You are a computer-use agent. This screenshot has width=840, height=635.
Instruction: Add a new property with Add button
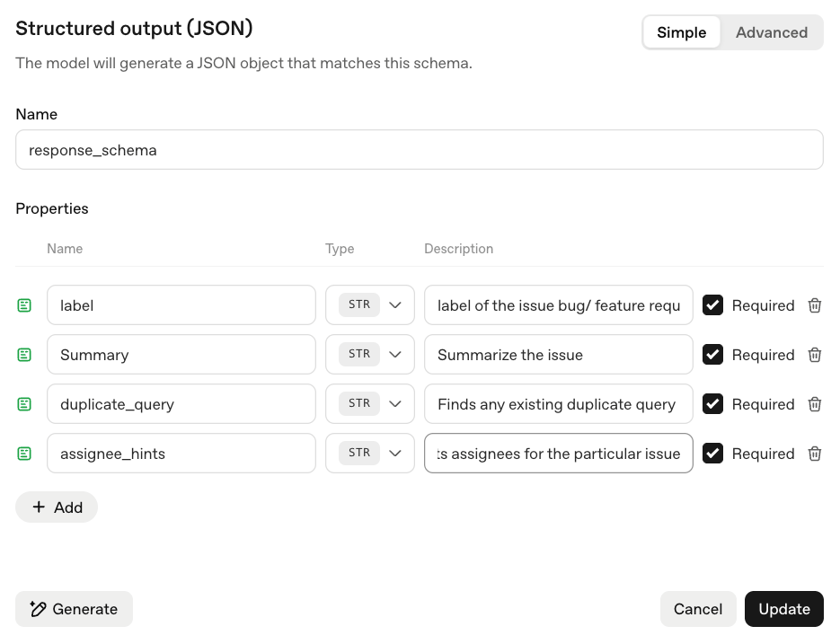[x=57, y=507]
